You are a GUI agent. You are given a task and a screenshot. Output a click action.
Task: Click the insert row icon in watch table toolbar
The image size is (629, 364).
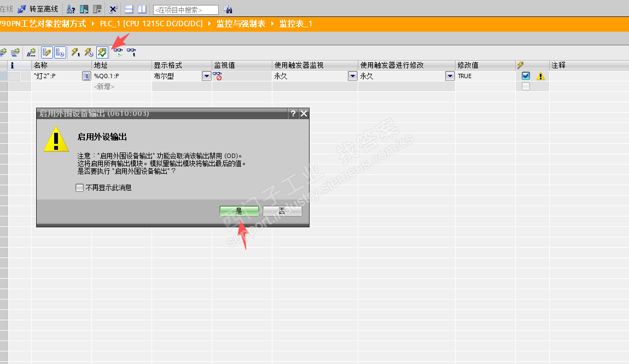pos(3,52)
